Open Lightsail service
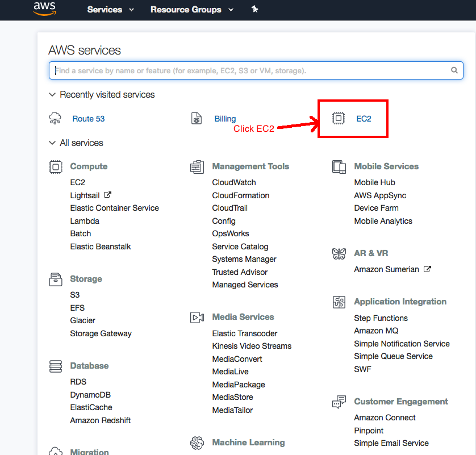476x455 pixels. [85, 195]
